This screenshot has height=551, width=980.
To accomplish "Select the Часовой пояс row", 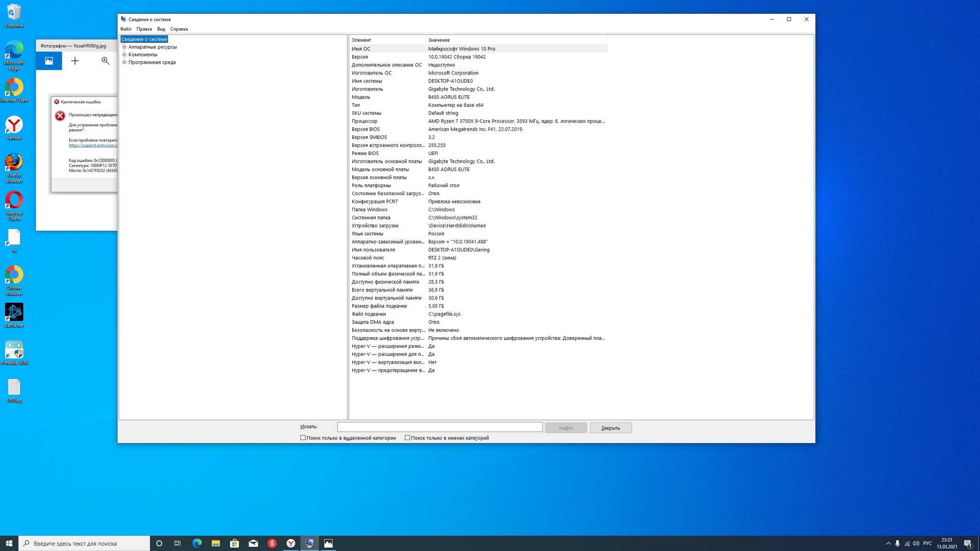I will point(479,258).
